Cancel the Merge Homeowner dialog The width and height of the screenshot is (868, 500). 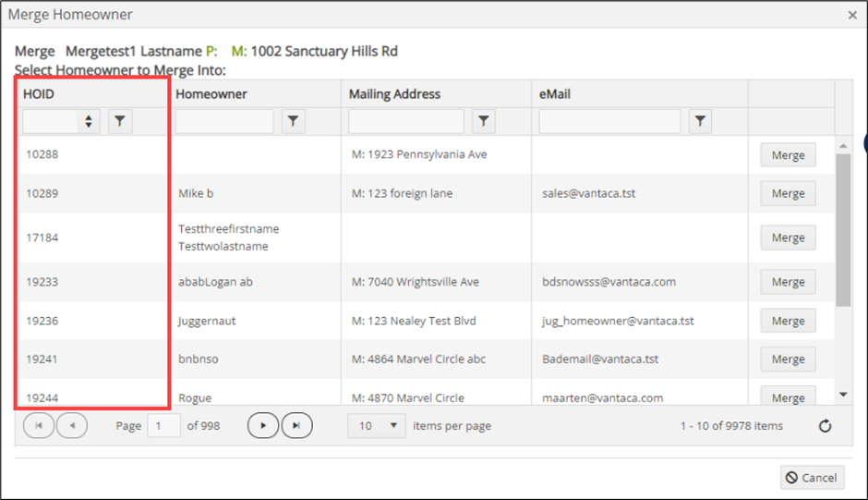click(812, 478)
